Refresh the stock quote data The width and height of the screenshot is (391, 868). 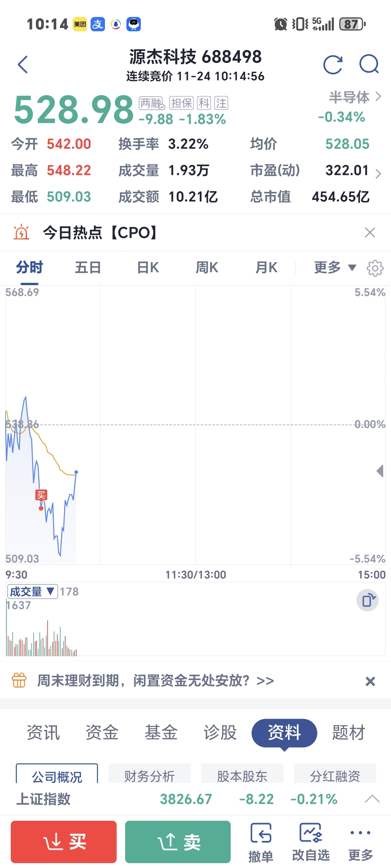coord(333,65)
